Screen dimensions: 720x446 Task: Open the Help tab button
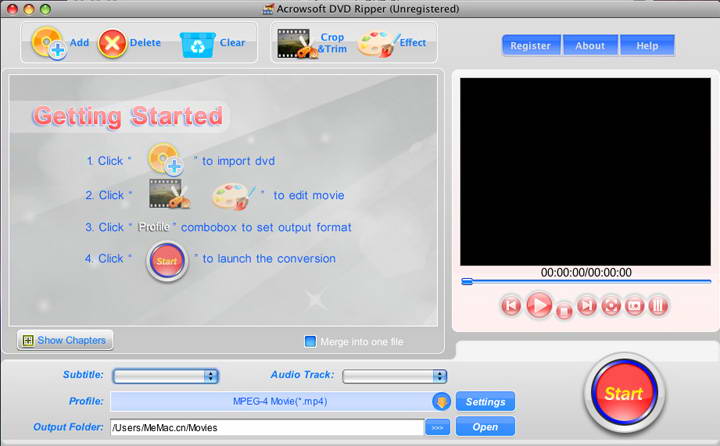click(647, 45)
